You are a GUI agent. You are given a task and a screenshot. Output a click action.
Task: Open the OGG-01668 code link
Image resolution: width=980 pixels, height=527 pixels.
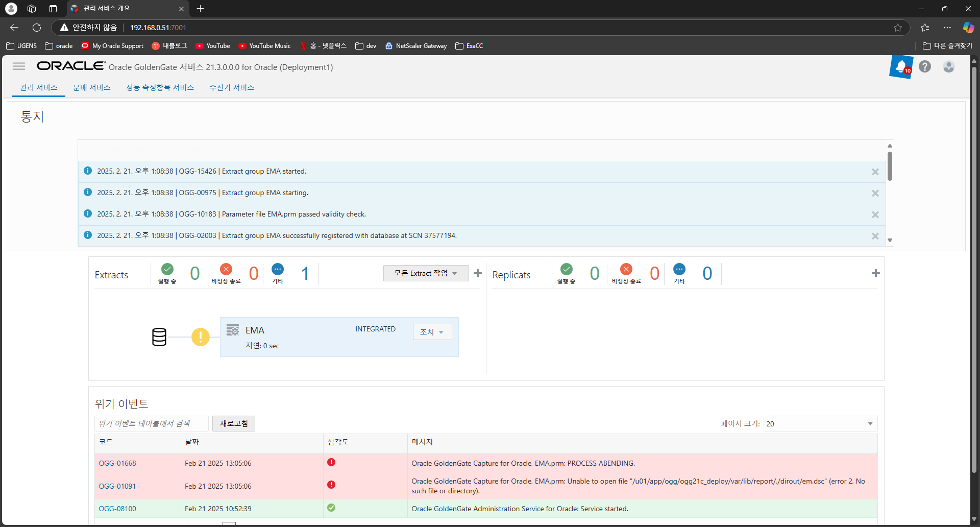click(x=117, y=463)
